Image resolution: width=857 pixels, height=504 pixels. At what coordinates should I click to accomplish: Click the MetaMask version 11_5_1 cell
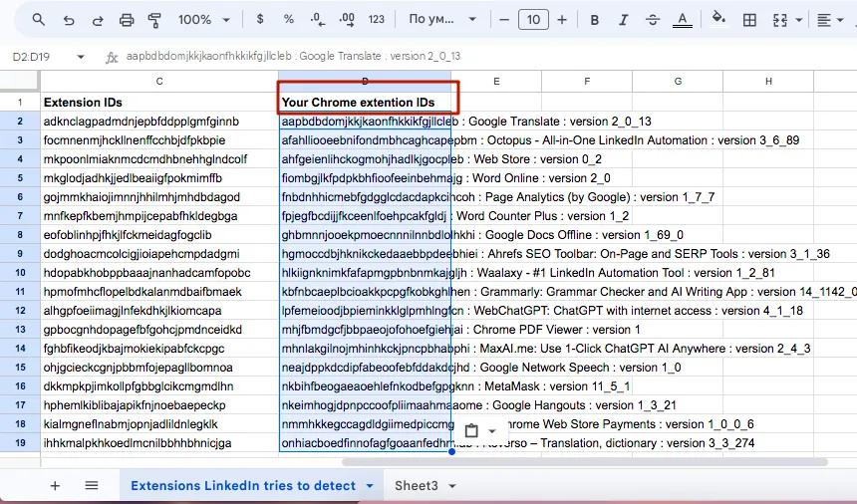click(365, 386)
